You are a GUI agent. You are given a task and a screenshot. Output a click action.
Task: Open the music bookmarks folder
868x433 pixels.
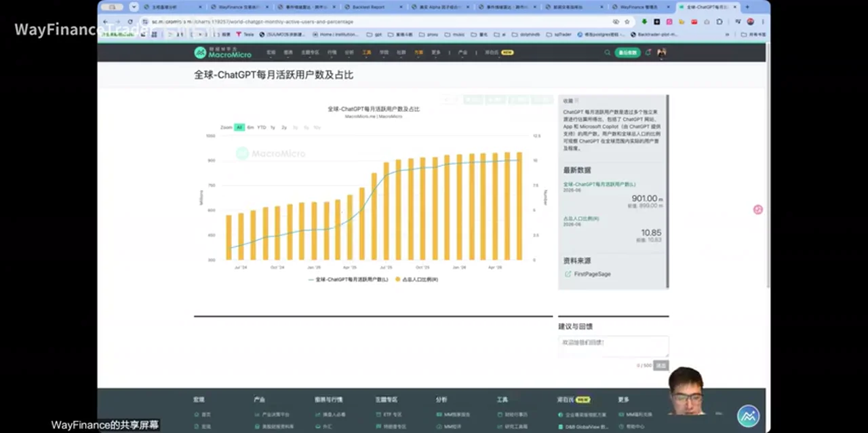454,34
